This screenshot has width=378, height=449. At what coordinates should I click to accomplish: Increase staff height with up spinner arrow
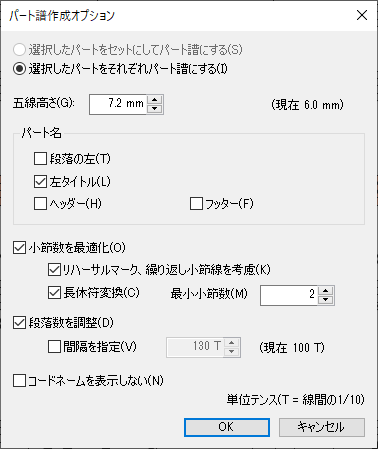tap(154, 100)
